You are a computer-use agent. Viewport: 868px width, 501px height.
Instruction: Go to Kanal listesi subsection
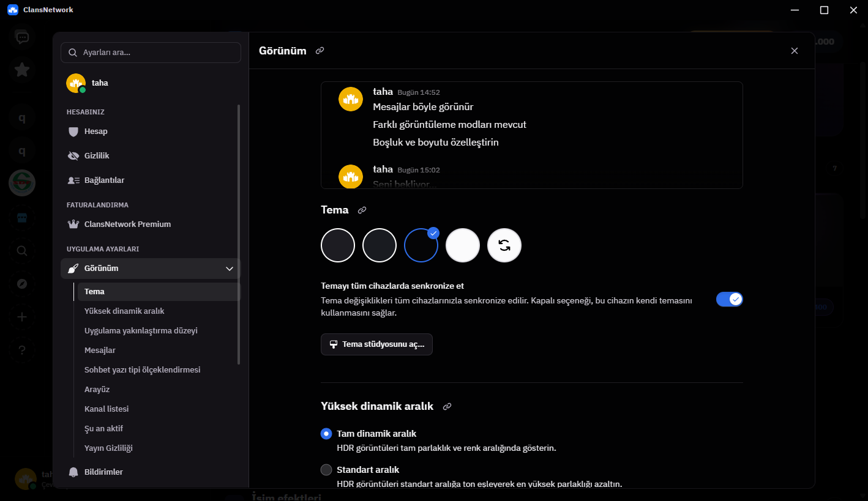pyautogui.click(x=158, y=409)
